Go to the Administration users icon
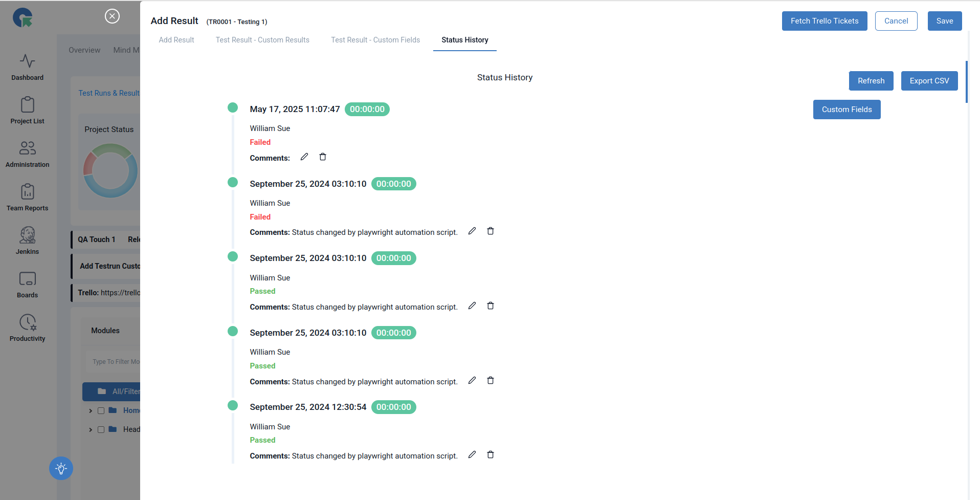Image resolution: width=980 pixels, height=500 pixels. coord(27,148)
